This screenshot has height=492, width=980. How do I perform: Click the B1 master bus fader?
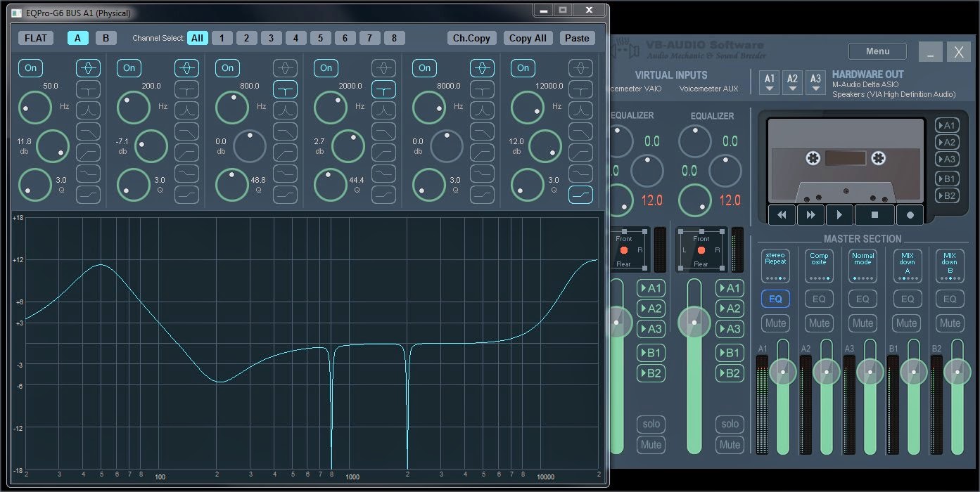pyautogui.click(x=914, y=371)
